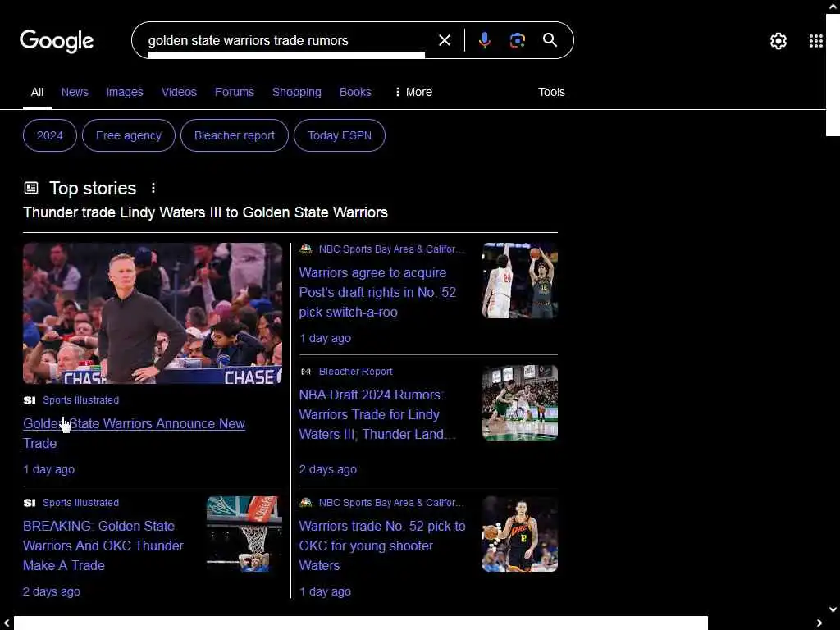Click the scroll down arrow
The height and width of the screenshot is (630, 840).
833,609
